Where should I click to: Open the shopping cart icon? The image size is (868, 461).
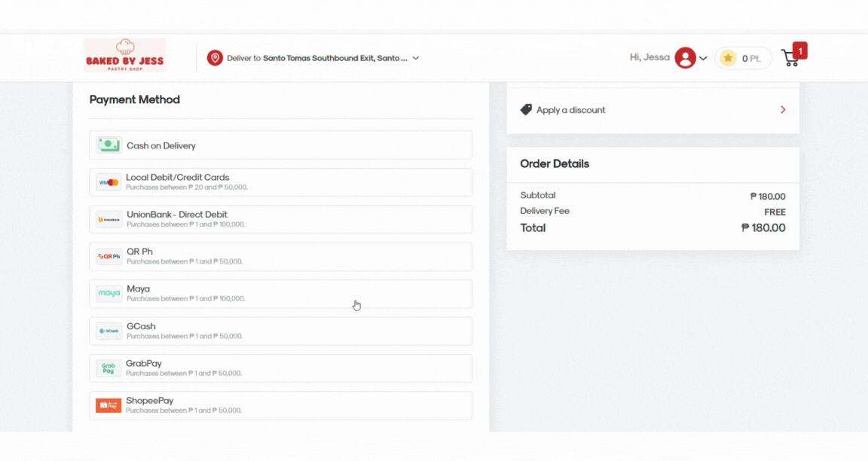(790, 58)
